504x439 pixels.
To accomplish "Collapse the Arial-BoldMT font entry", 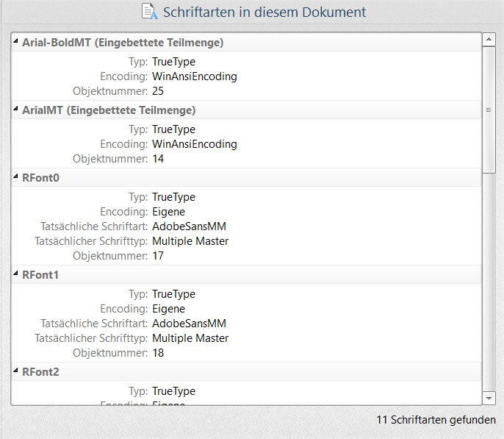I will (x=15, y=41).
